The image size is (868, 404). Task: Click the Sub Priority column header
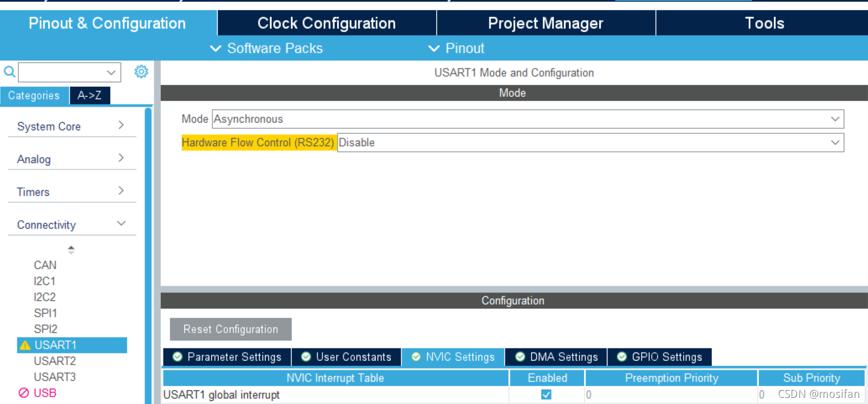click(811, 378)
